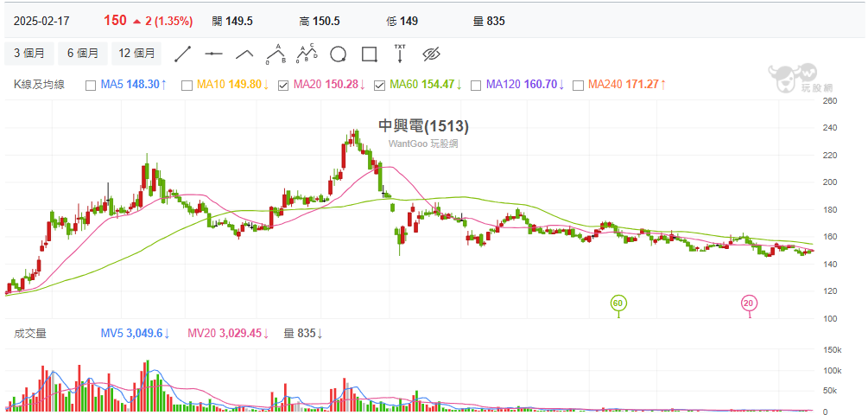Uncheck the MA20 moving average
Viewport: 868px width, 415px height.
click(x=283, y=85)
